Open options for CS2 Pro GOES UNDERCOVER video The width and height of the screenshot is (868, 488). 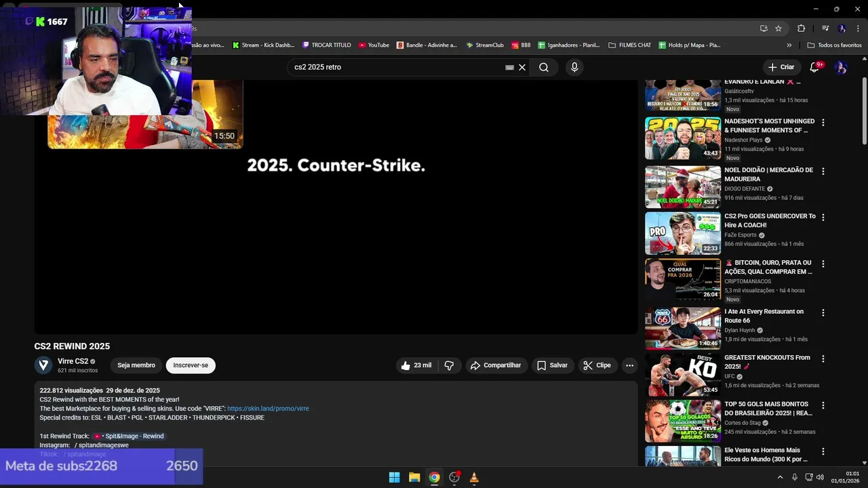(x=823, y=218)
